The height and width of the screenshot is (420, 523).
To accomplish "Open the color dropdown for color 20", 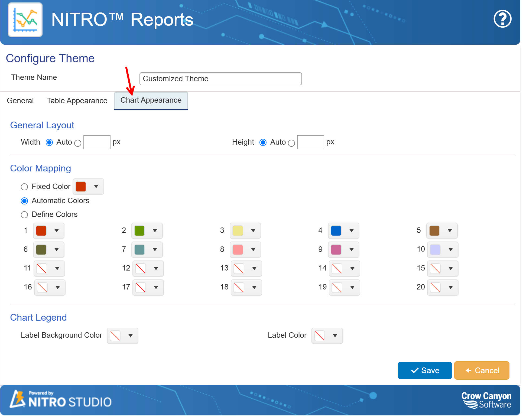I will pos(450,288).
